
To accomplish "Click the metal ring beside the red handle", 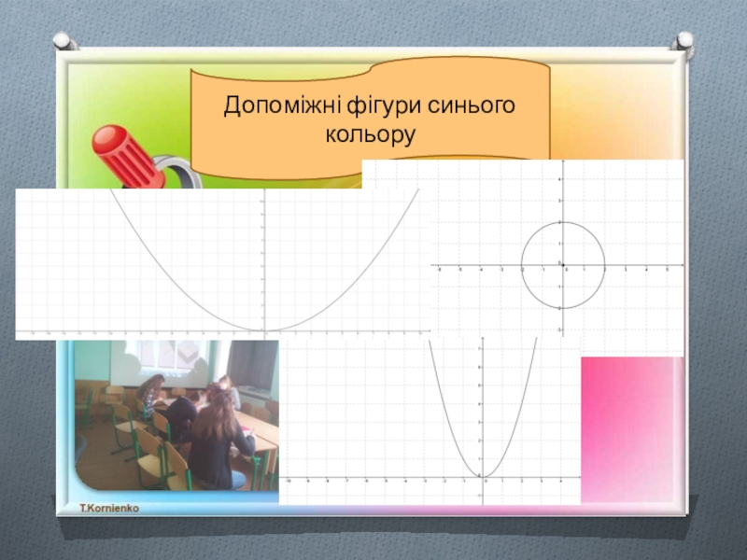I will [176, 171].
